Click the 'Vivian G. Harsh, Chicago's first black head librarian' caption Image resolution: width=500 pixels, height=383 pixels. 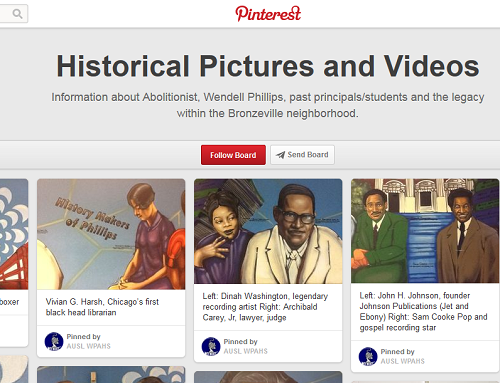point(102,307)
